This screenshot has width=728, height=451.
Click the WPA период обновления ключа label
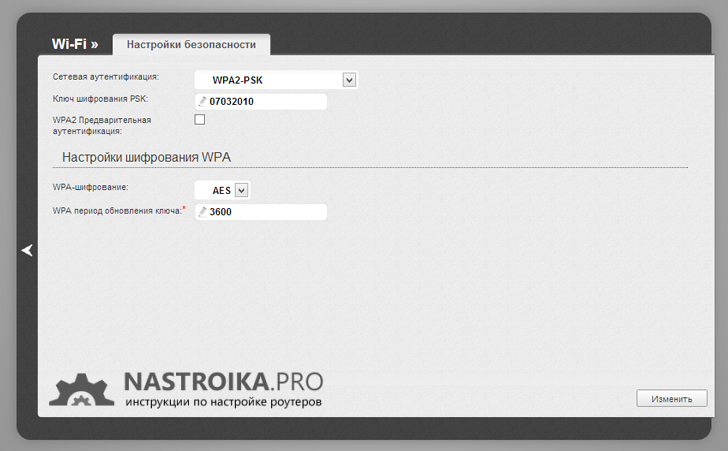click(118, 211)
